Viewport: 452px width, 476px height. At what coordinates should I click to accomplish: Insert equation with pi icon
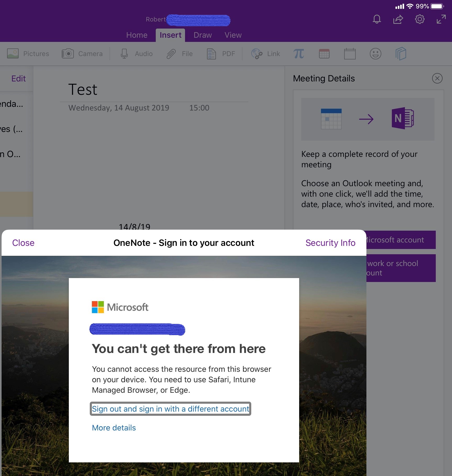[299, 54]
